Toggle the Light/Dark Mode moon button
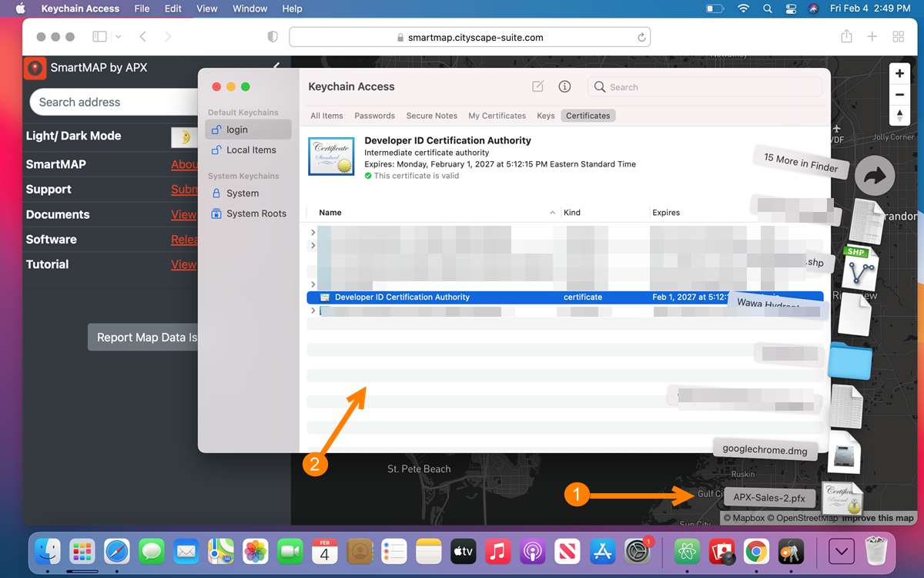This screenshot has width=924, height=578. [184, 137]
